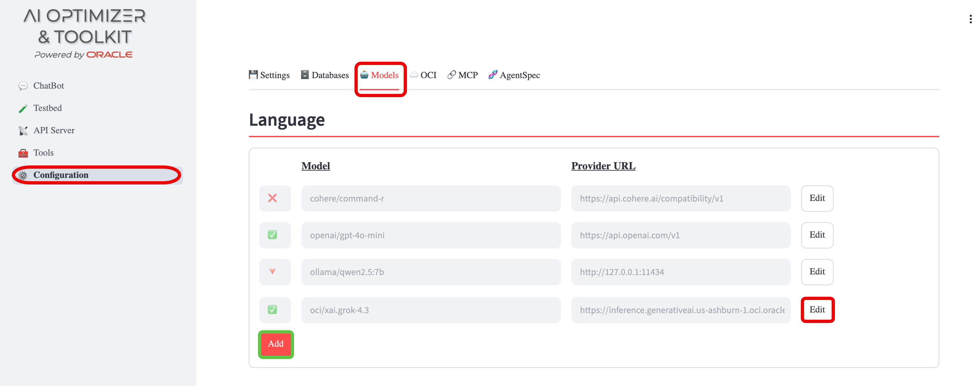
Task: Switch to the Models tab
Action: (x=379, y=75)
